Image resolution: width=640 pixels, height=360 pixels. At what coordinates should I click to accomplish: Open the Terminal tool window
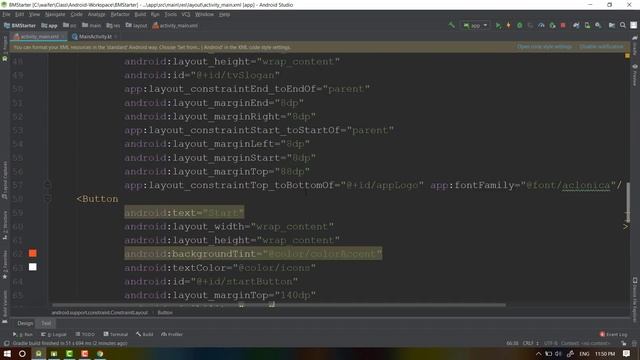[116, 334]
